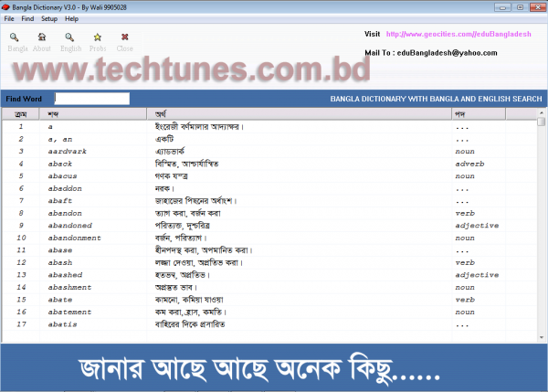The height and width of the screenshot is (392, 548).
Task: Click the red app icon in title bar
Action: pos(5,7)
